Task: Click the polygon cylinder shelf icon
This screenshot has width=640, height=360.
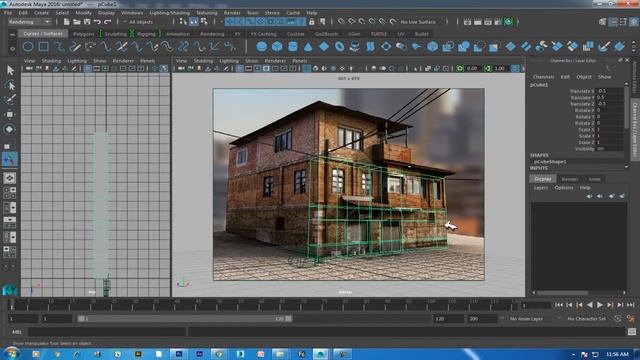Action: tap(293, 47)
